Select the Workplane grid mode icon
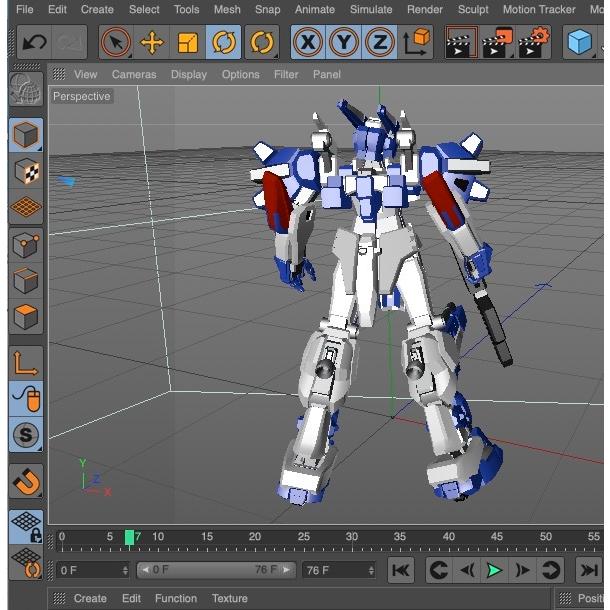 [x=26, y=207]
